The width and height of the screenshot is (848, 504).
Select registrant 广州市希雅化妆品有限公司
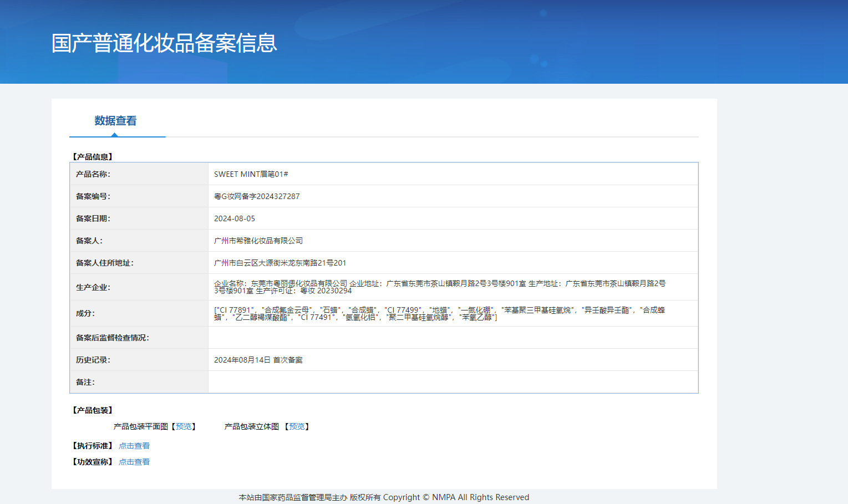pyautogui.click(x=258, y=241)
